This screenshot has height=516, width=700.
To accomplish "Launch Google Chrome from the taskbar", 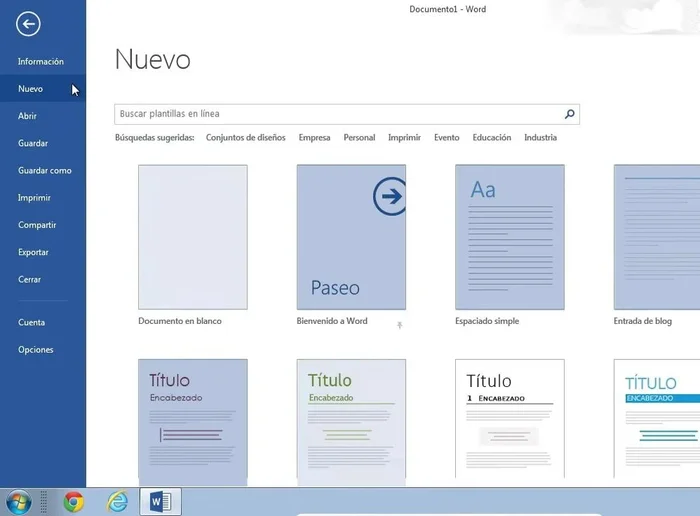I will [x=74, y=502].
